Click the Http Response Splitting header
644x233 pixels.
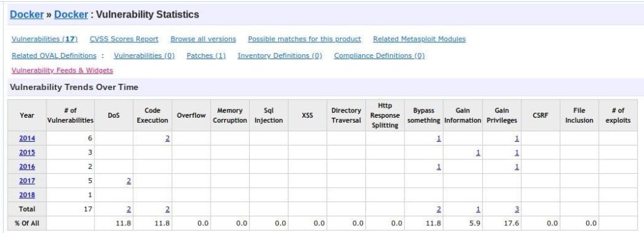[385, 115]
